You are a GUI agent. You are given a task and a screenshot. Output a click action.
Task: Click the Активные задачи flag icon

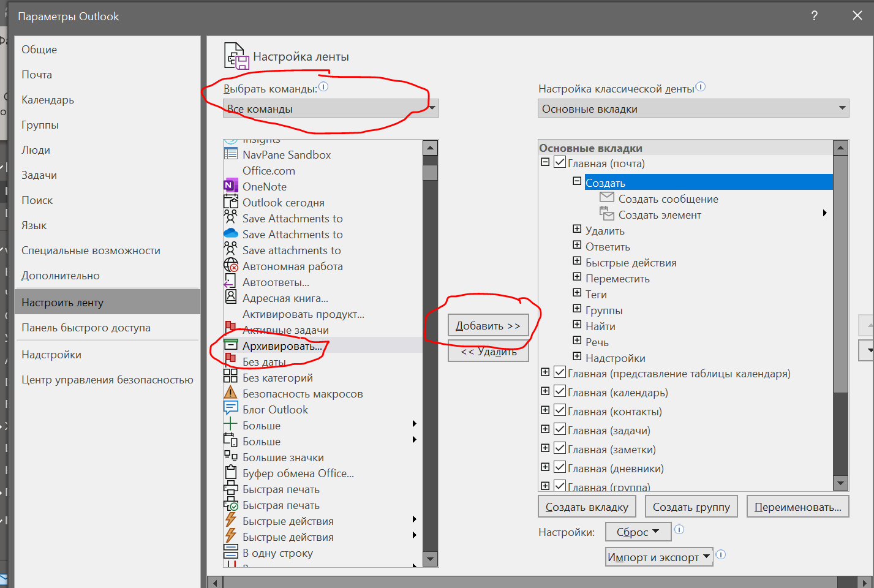click(230, 328)
